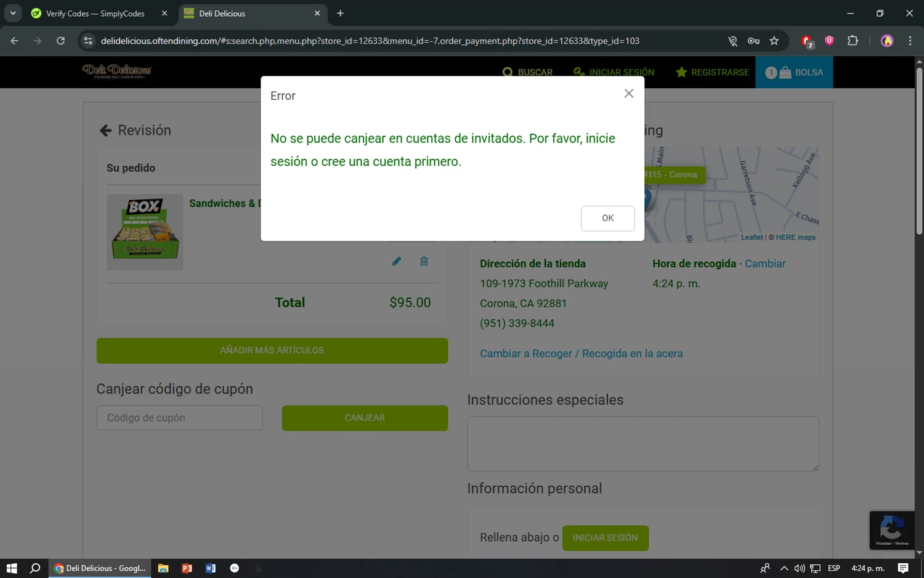Click AÑADIR MÁS ARTÍCULOS button
The width and height of the screenshot is (924, 578).
click(272, 350)
